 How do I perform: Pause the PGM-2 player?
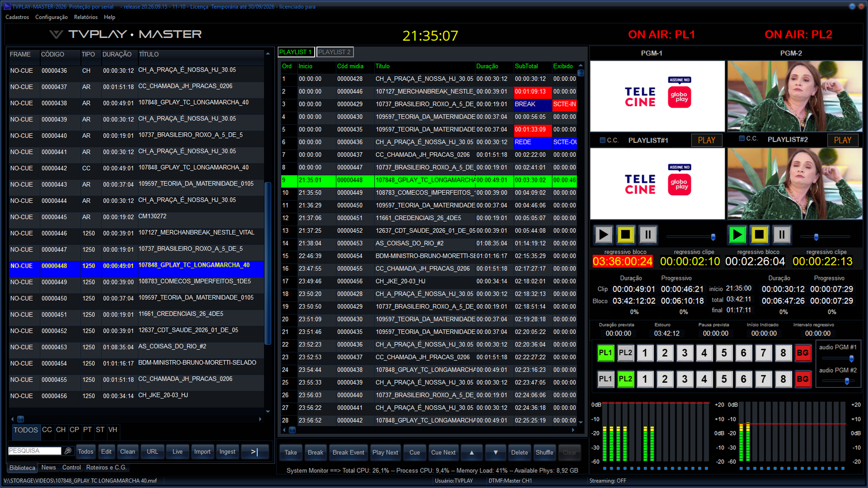coord(782,234)
